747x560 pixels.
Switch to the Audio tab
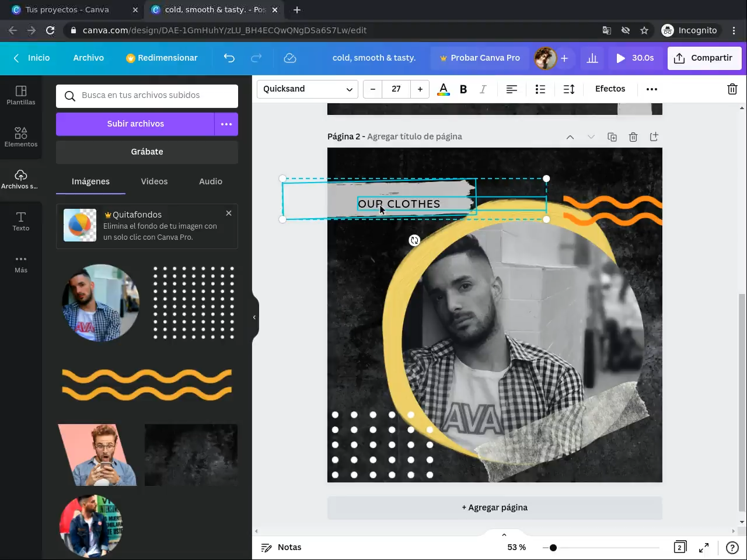211,181
